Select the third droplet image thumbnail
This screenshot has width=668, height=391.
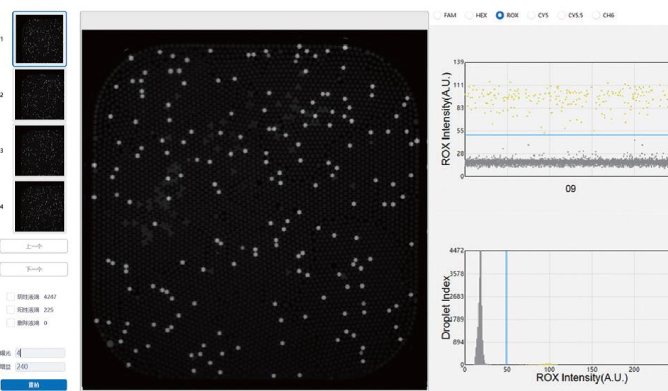(40, 150)
